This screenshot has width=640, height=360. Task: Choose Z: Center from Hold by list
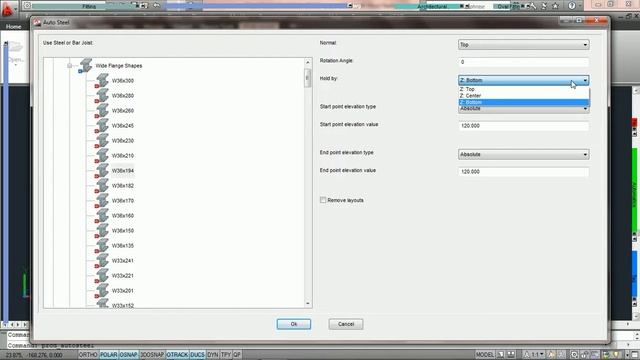point(524,96)
